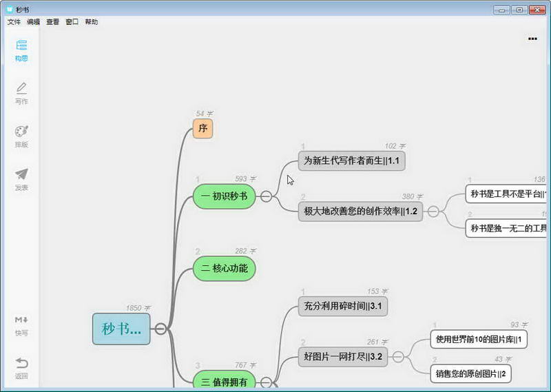The height and width of the screenshot is (392, 551).
Task: Collapse the 一 初识秒书 branch
Action: click(x=266, y=196)
